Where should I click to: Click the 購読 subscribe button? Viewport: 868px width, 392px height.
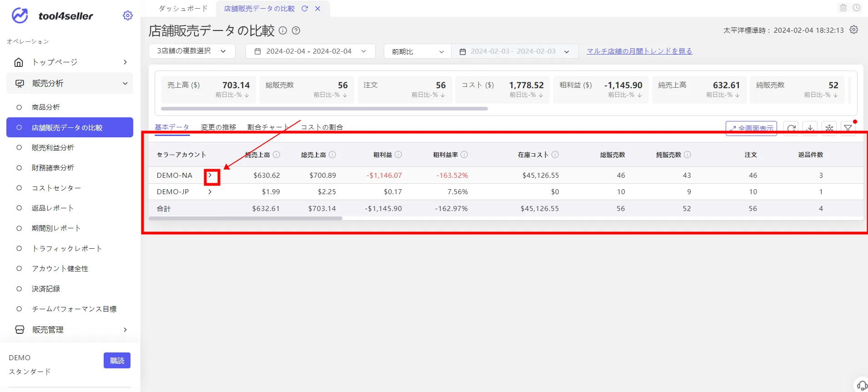coord(117,361)
